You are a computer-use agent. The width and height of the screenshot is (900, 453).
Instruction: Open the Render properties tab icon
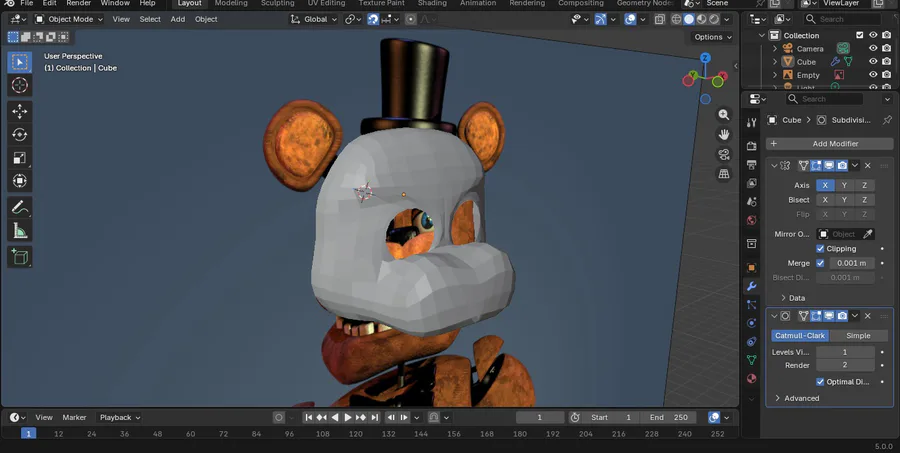751,146
